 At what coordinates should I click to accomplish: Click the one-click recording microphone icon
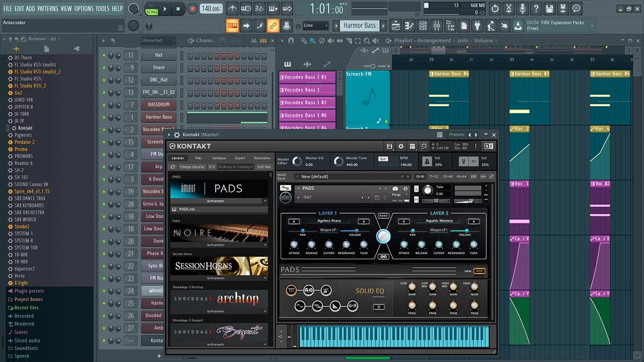(x=522, y=9)
